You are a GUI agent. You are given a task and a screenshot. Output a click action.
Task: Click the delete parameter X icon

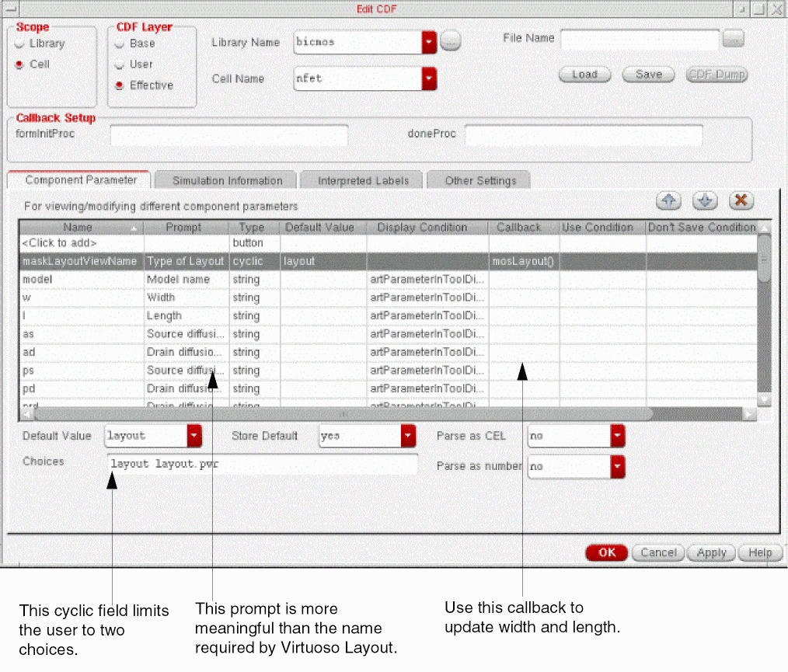coord(741,201)
